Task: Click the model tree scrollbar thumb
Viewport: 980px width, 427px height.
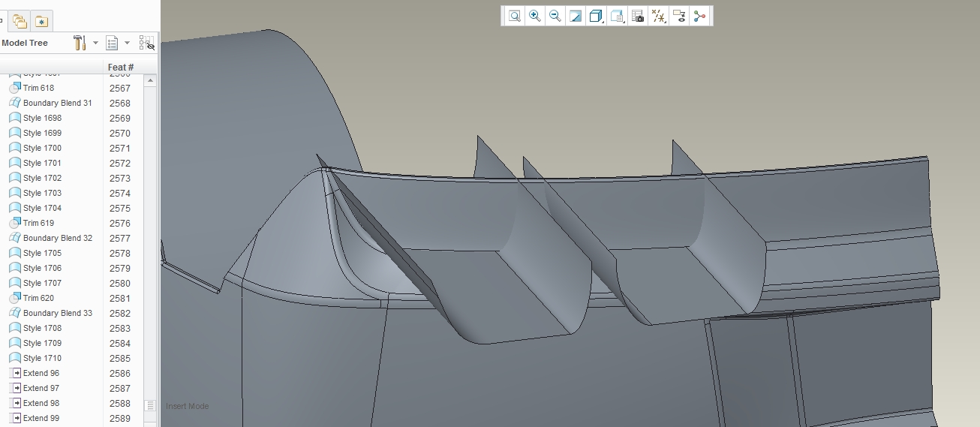Action: tap(150, 405)
